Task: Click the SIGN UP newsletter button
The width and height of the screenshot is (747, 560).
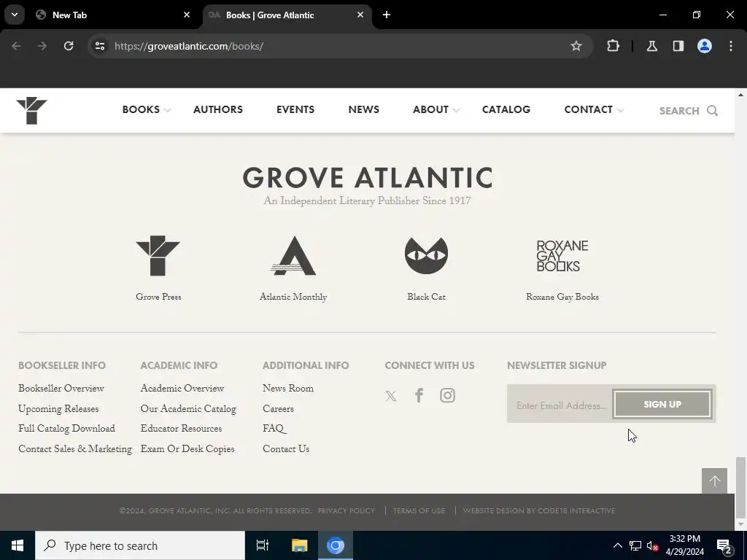Action: click(x=662, y=404)
